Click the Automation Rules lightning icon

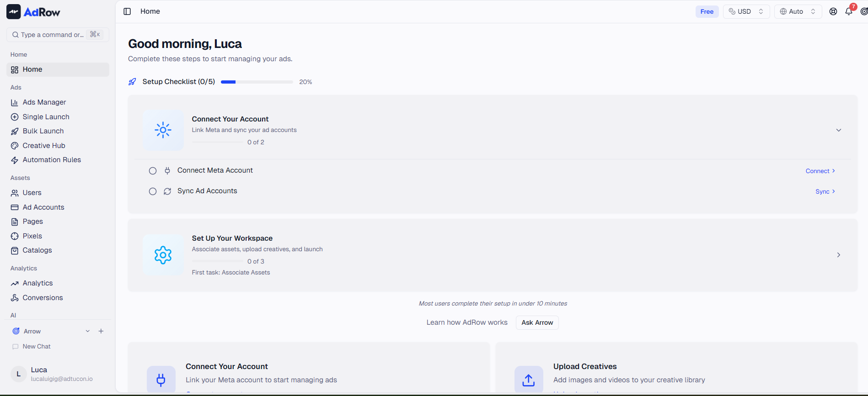[15, 160]
